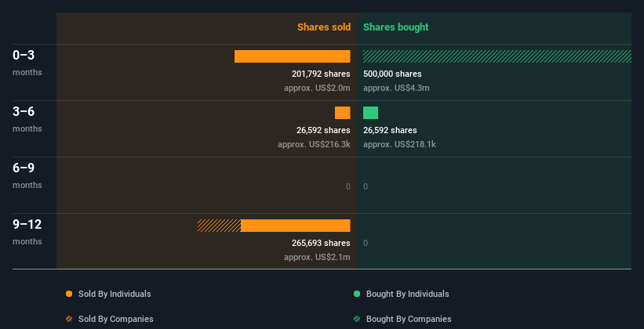This screenshot has height=329, width=644.
Task: Click the small orange 3–6 months sold bar
Action: tap(343, 113)
